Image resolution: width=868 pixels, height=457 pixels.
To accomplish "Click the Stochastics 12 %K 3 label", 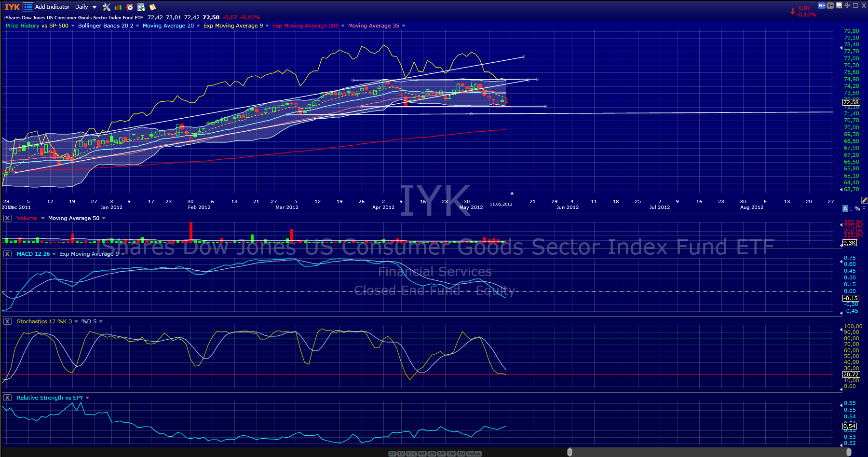I will (x=44, y=321).
